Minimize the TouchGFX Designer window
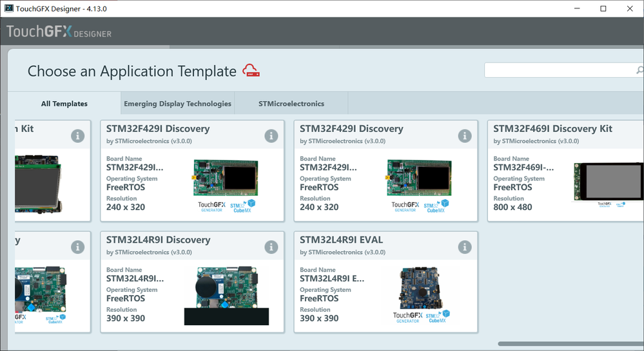Viewport: 644px width, 351px height. 577,8
